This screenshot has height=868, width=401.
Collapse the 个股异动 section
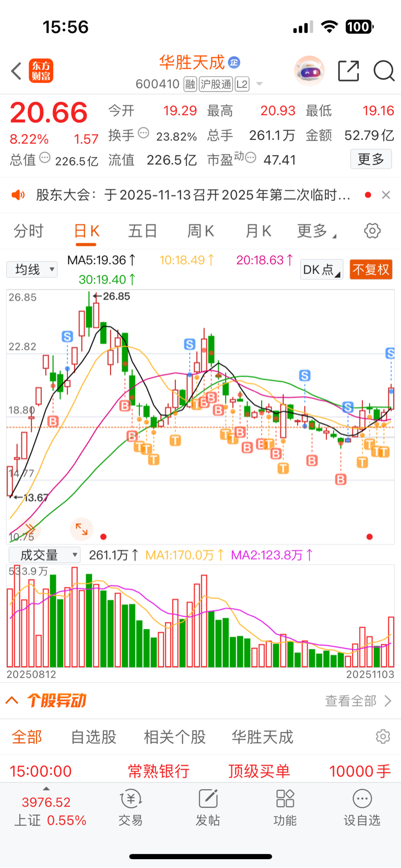click(x=12, y=700)
